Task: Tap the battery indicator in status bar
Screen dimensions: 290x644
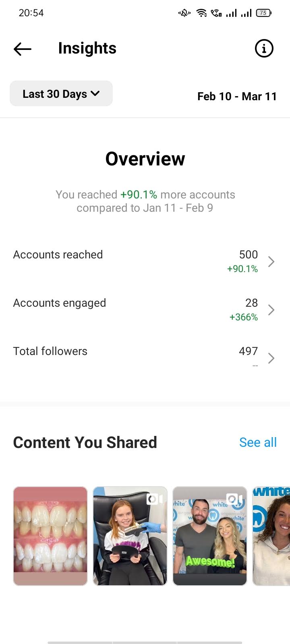Action: pyautogui.click(x=264, y=13)
